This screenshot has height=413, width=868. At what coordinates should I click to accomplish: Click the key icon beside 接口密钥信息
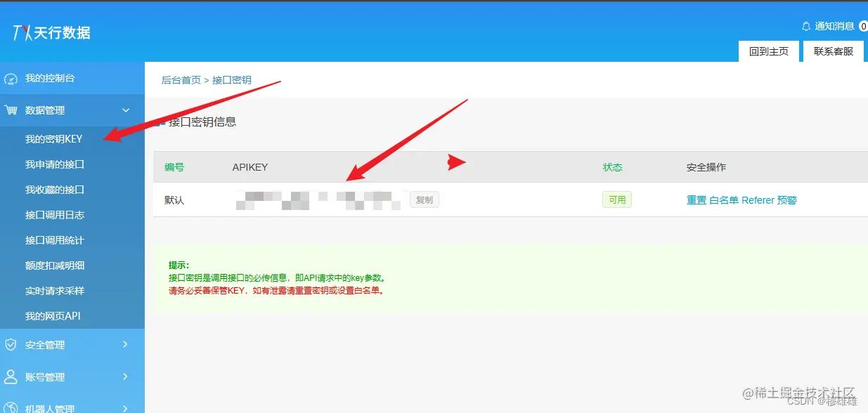pos(160,121)
